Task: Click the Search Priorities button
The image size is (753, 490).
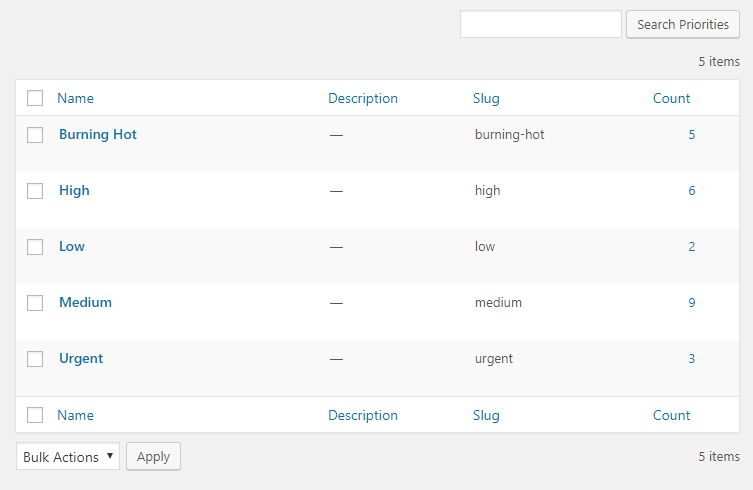Action: coord(682,25)
